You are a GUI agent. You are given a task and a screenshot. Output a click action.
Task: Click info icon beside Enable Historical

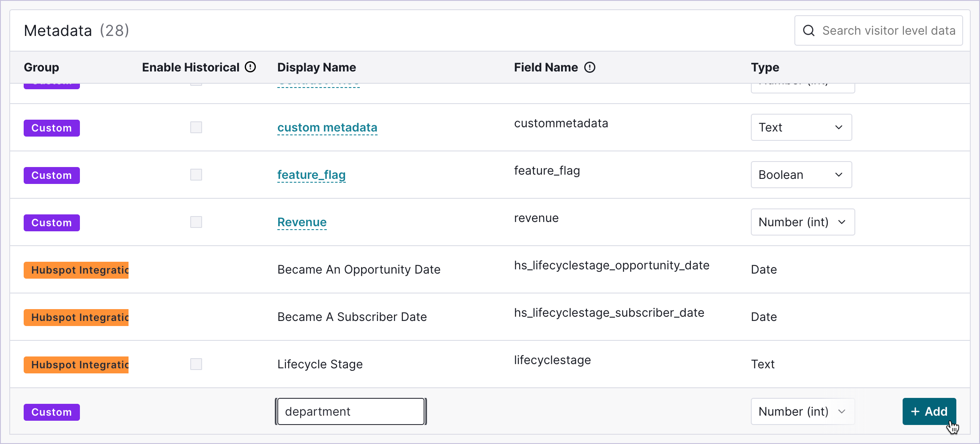250,67
